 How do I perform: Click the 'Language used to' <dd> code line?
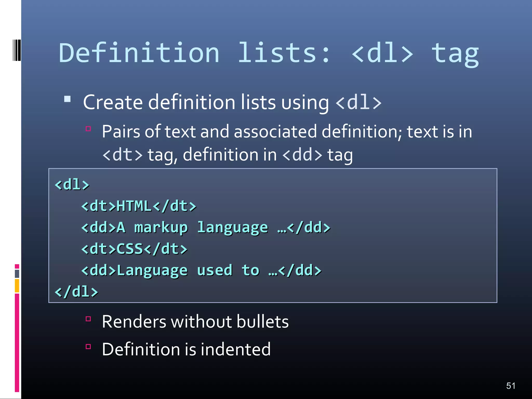(201, 270)
